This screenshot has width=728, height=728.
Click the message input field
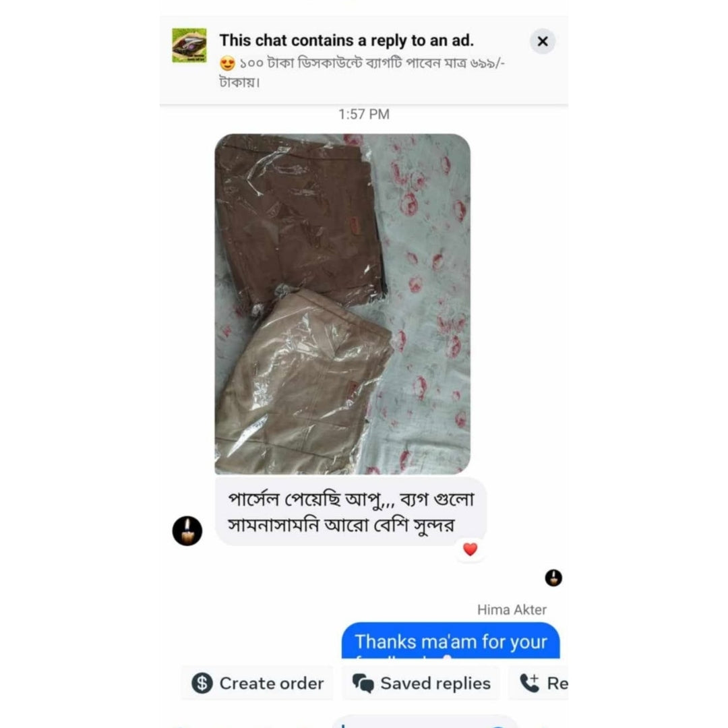click(x=425, y=723)
